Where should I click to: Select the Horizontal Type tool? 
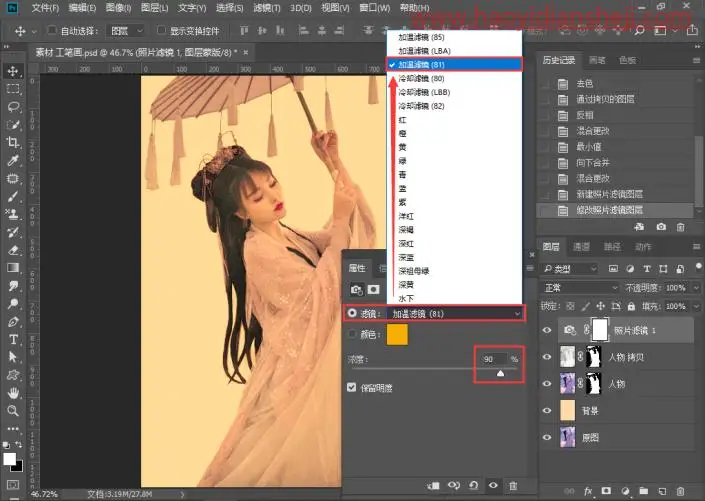[13, 340]
